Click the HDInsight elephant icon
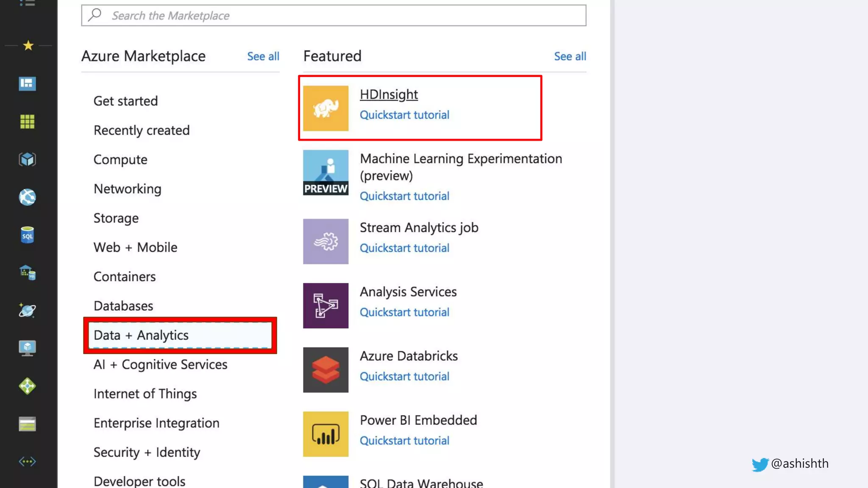Image resolution: width=868 pixels, height=488 pixels. [x=325, y=108]
